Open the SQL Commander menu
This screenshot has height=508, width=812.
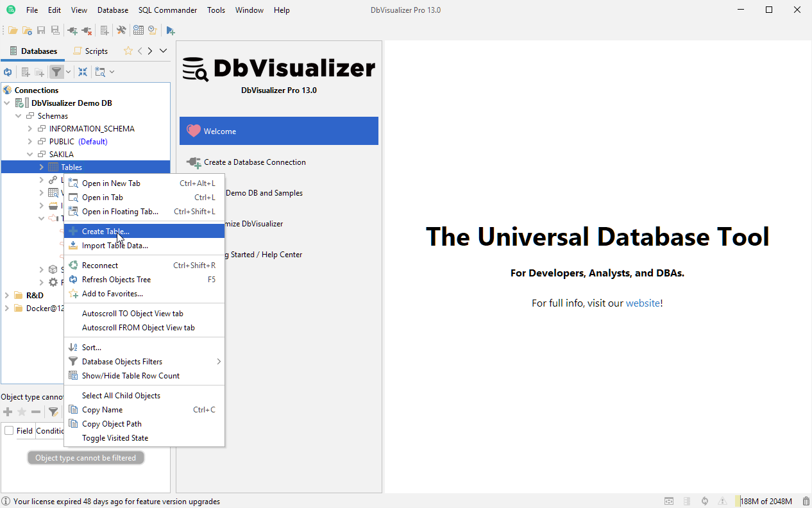tap(167, 10)
